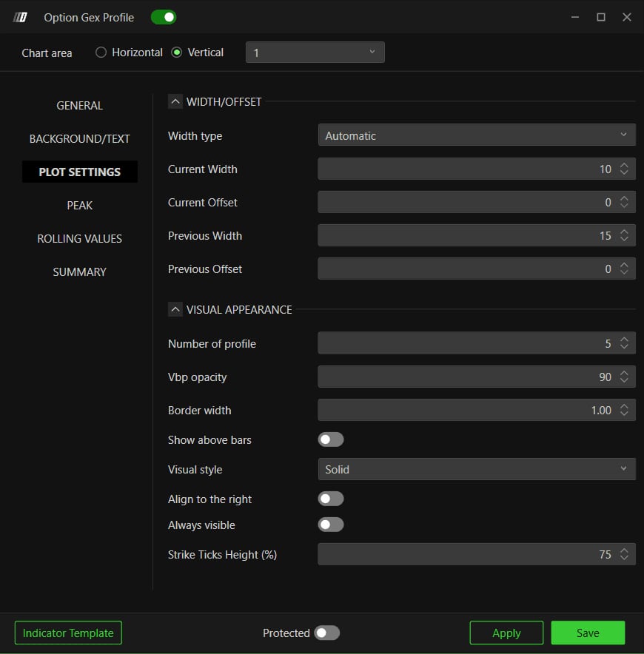Click the Save button

point(588,633)
